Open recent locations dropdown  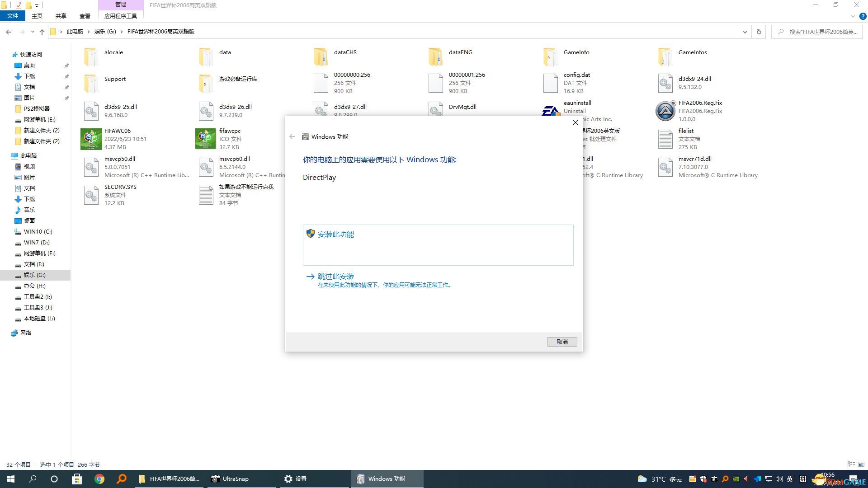(x=33, y=32)
